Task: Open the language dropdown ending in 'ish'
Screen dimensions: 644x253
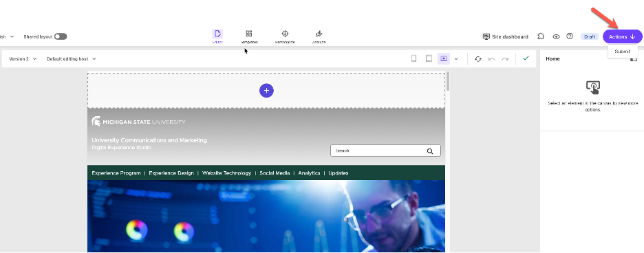Action: pos(7,36)
